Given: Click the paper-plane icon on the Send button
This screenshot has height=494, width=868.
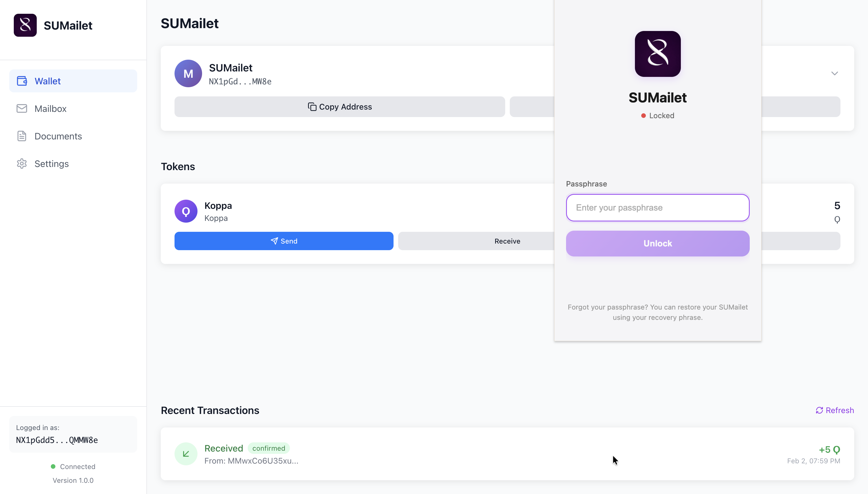Looking at the screenshot, I should [274, 241].
